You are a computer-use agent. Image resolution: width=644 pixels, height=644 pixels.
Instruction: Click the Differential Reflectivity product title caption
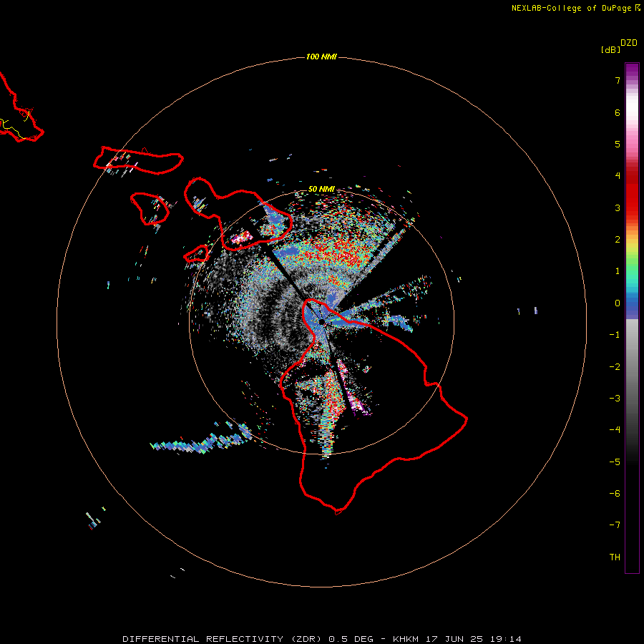[x=322, y=639]
